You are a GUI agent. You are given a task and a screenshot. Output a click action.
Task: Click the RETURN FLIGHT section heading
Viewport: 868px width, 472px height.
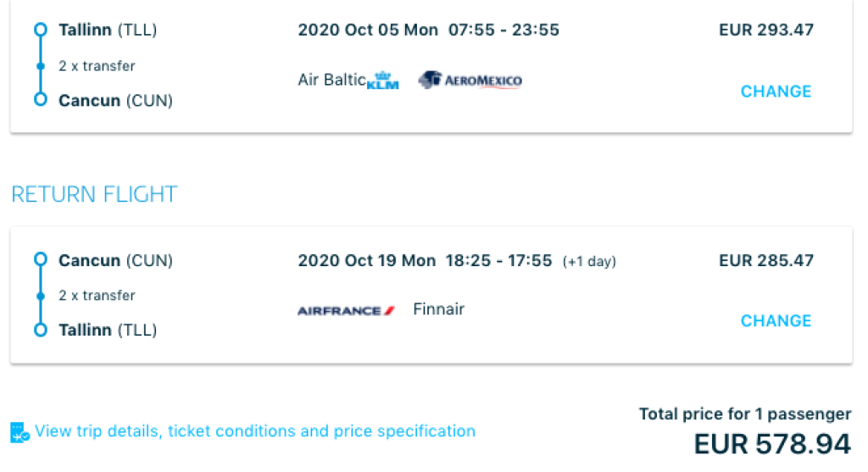pos(94,194)
